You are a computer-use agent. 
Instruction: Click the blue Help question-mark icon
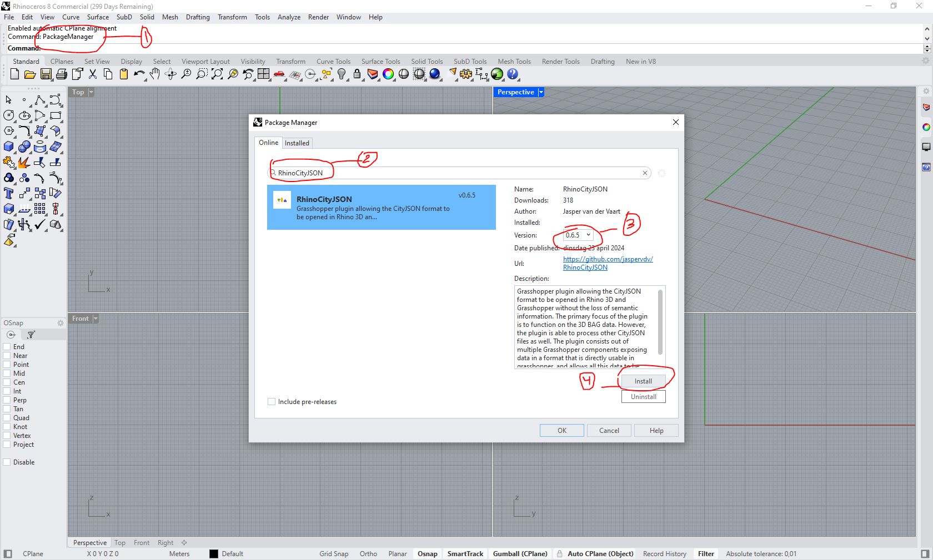[x=513, y=74]
